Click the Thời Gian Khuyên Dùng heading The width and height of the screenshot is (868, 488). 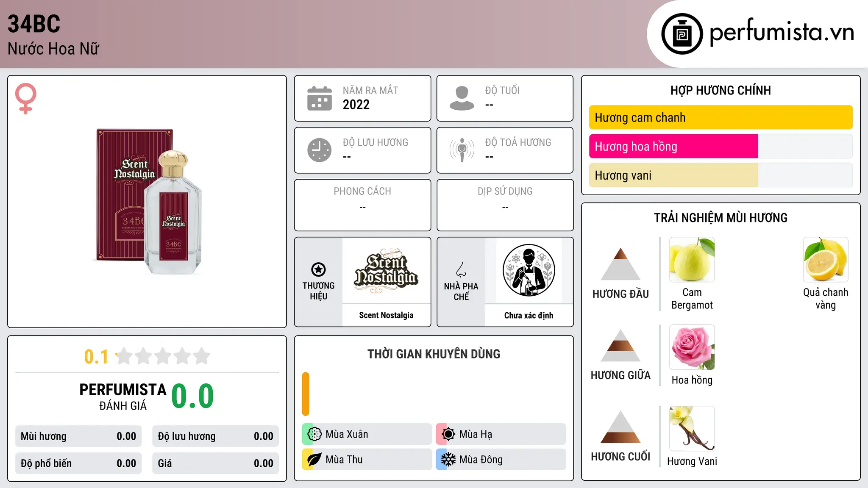434,354
